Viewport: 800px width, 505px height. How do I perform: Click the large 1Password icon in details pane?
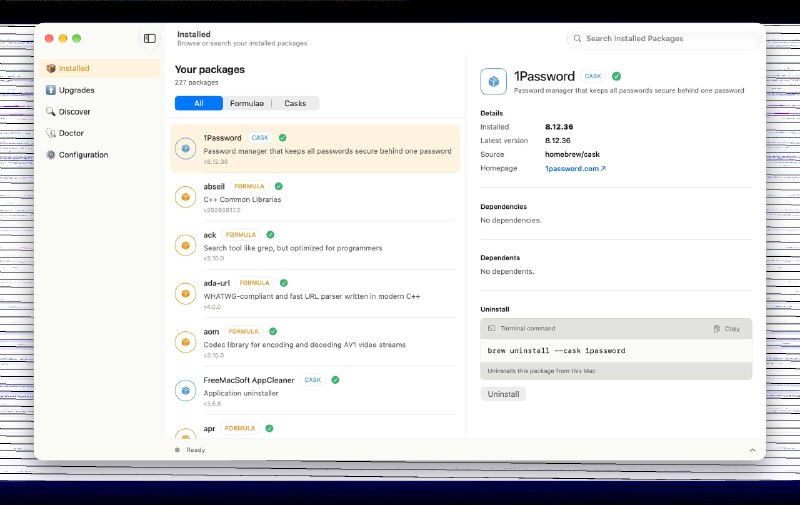[x=493, y=82]
